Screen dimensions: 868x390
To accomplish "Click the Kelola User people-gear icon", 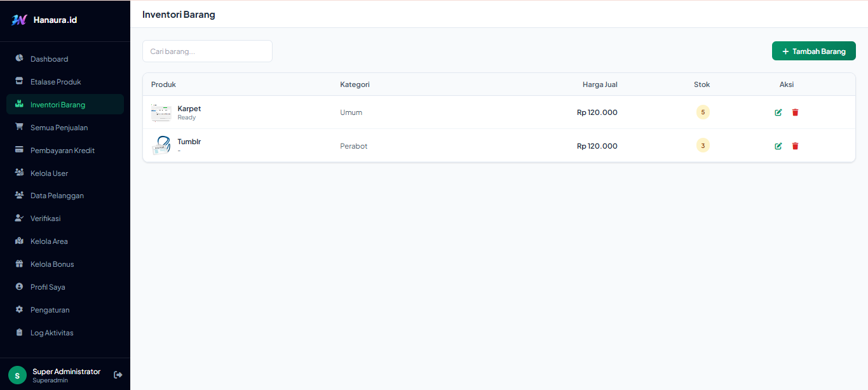I will click(19, 173).
